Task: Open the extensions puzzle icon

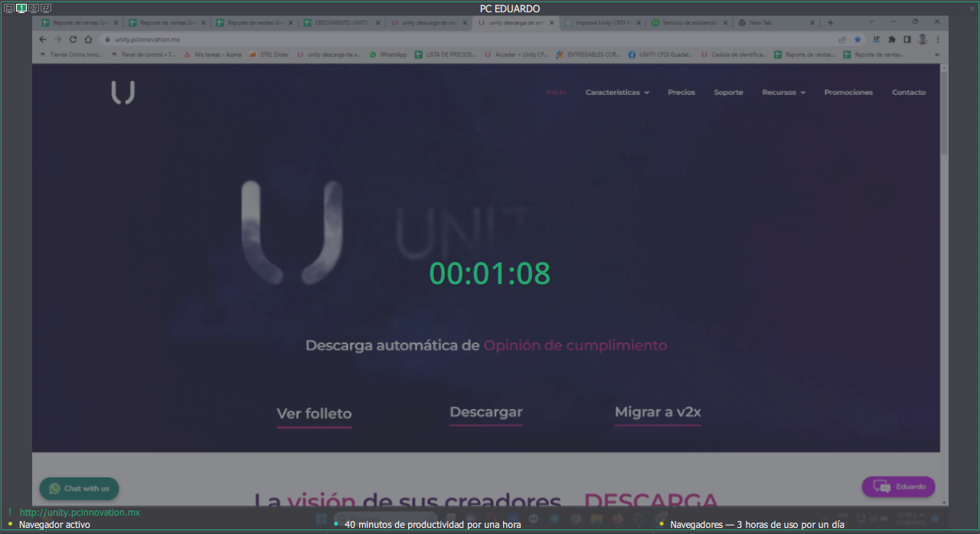Action: [x=892, y=39]
